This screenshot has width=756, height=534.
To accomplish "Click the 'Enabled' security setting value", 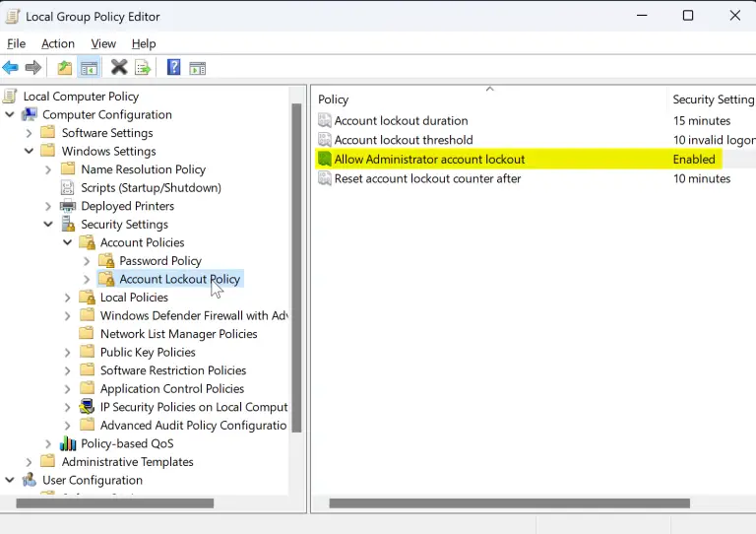I will (694, 160).
